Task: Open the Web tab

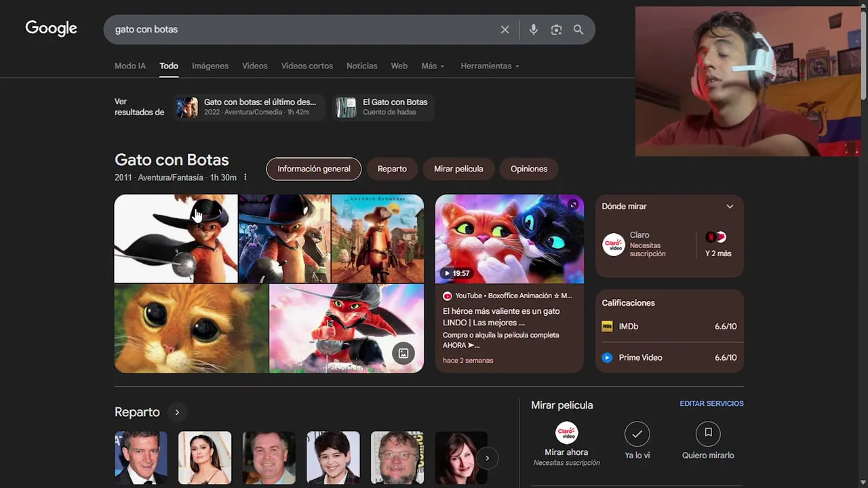Action: (x=399, y=66)
